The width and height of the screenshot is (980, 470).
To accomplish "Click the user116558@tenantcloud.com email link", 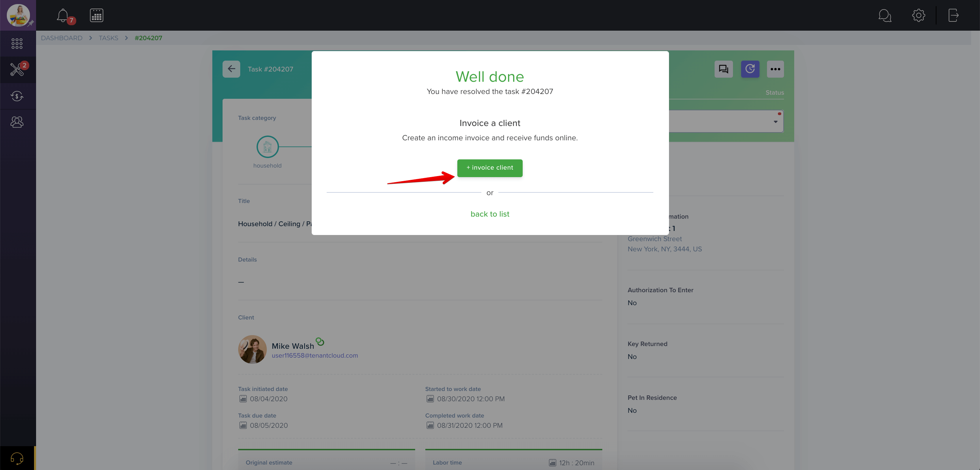I will point(315,355).
